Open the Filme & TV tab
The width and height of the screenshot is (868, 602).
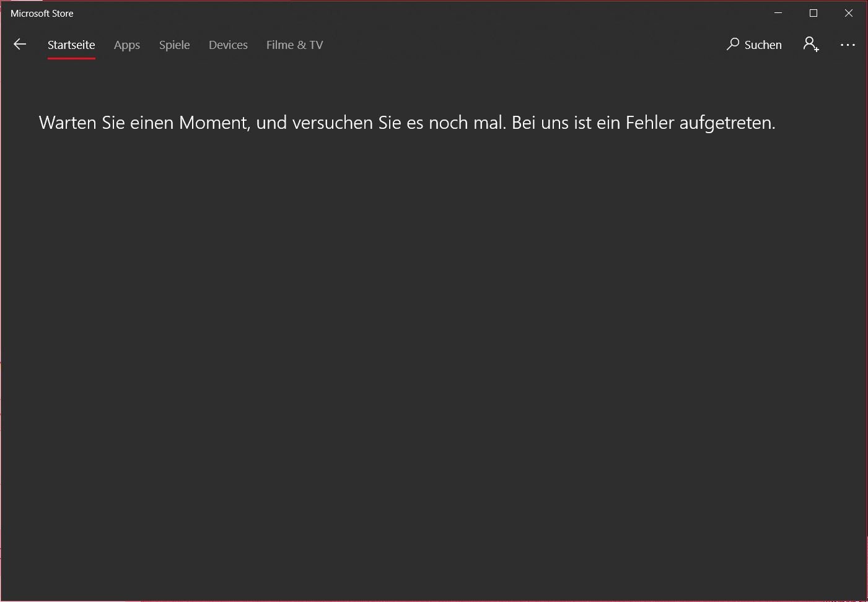[295, 45]
